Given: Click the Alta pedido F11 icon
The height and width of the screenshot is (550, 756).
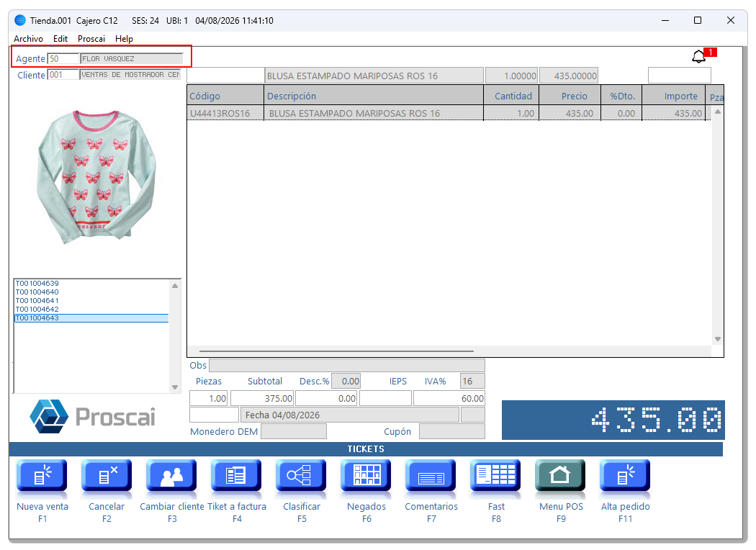Looking at the screenshot, I should coord(625,475).
